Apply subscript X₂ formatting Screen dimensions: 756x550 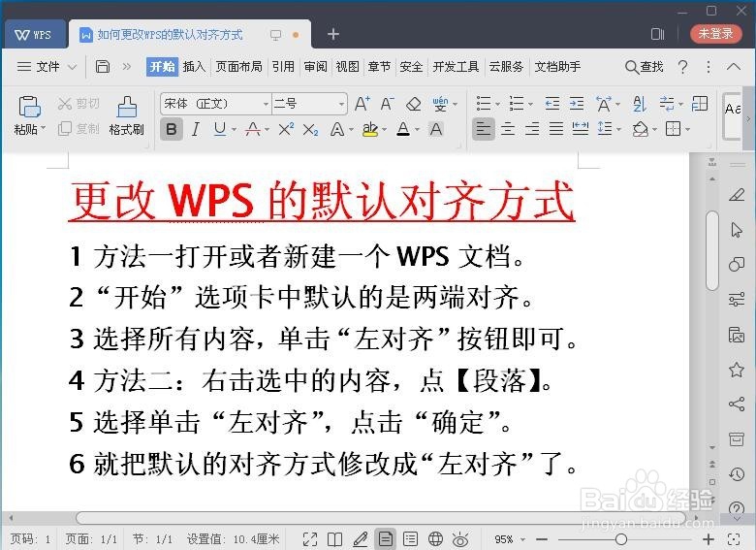pyautogui.click(x=310, y=129)
